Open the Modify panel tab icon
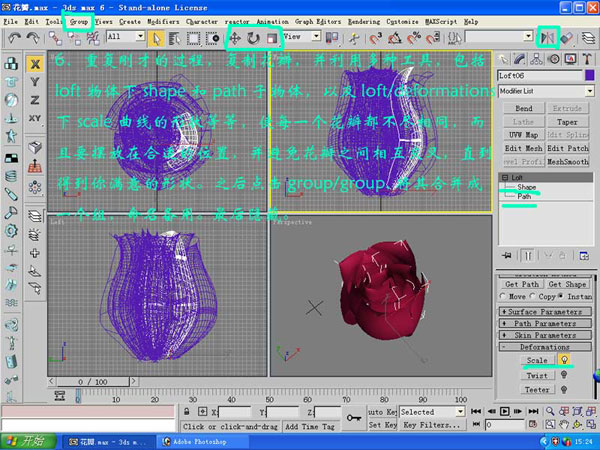600x450 pixels. coord(520,59)
